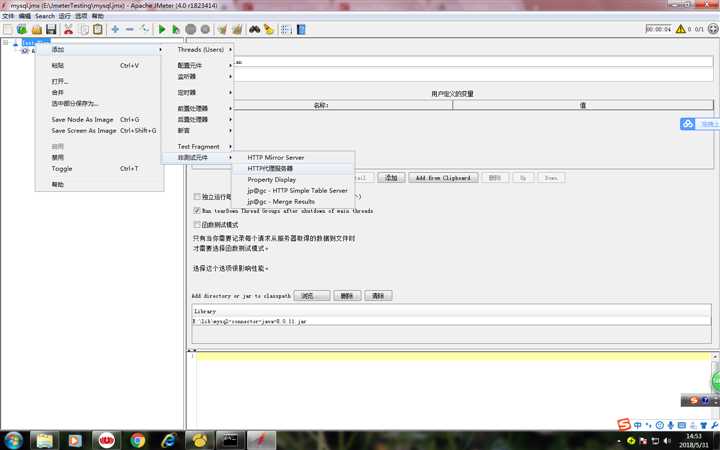Click the Reset Search toolbar icon
720x450 pixels.
pos(269,29)
